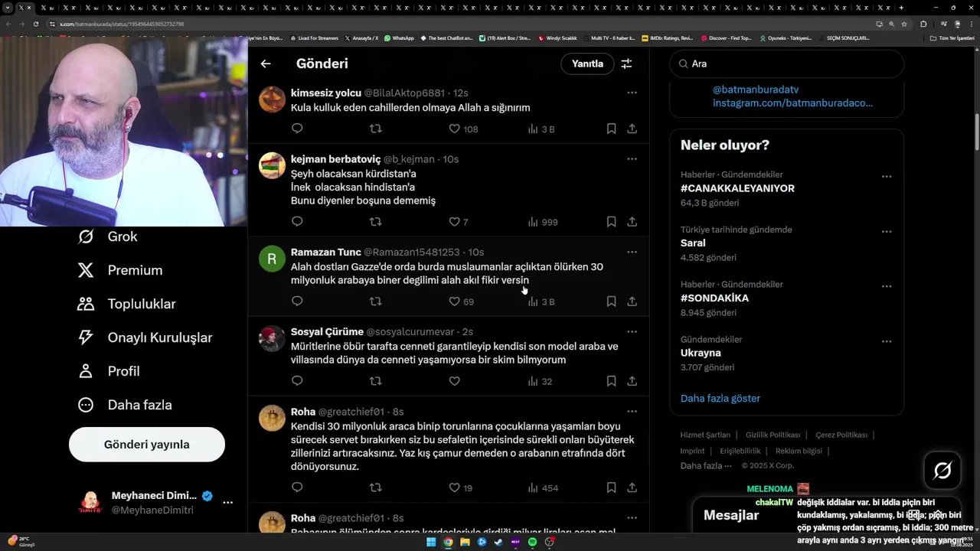This screenshot has width=980, height=551.
Task: Open more options on kimsesiz yolcu's comment
Action: [632, 93]
